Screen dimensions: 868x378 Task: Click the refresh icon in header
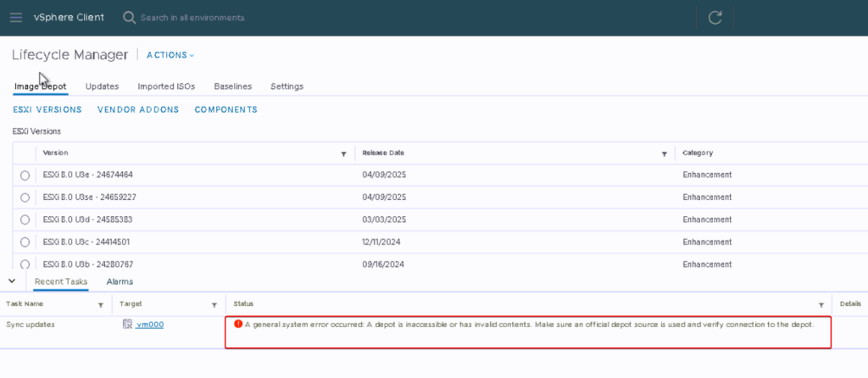[x=715, y=17]
